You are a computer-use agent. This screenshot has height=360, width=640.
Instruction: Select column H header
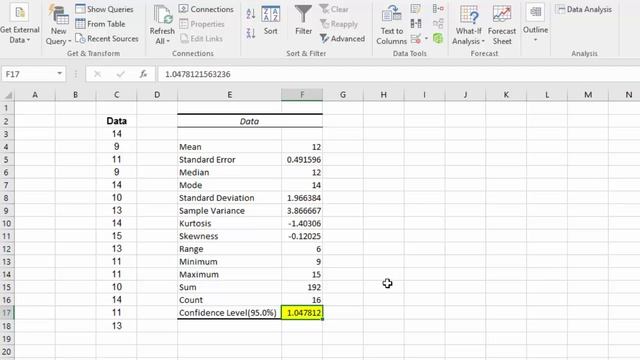tap(384, 95)
